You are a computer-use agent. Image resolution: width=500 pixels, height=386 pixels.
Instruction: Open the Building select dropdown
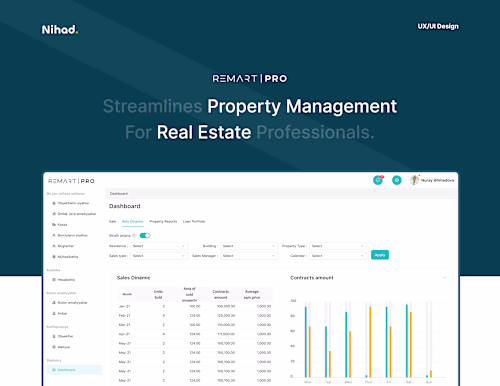[249, 246]
